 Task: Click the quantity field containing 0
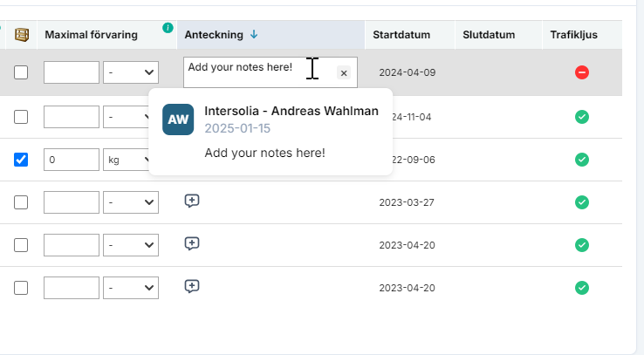[x=72, y=160]
